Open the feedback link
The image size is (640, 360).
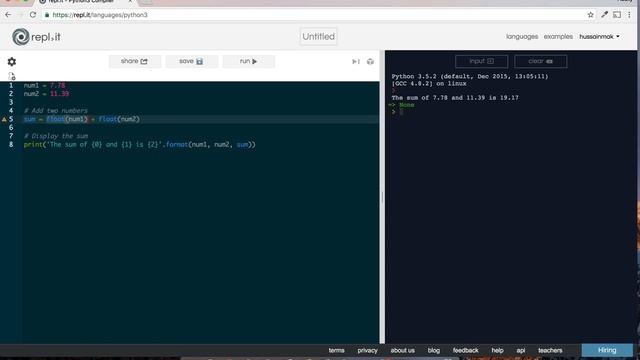pos(465,350)
